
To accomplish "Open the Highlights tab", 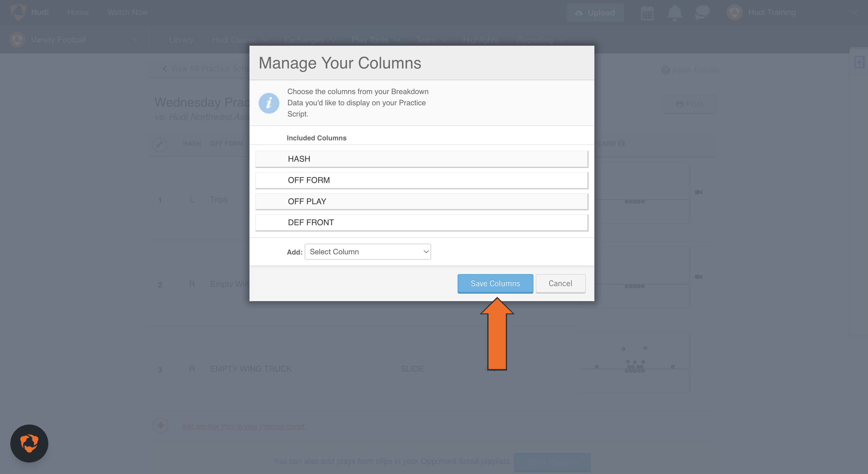I will click(x=481, y=40).
